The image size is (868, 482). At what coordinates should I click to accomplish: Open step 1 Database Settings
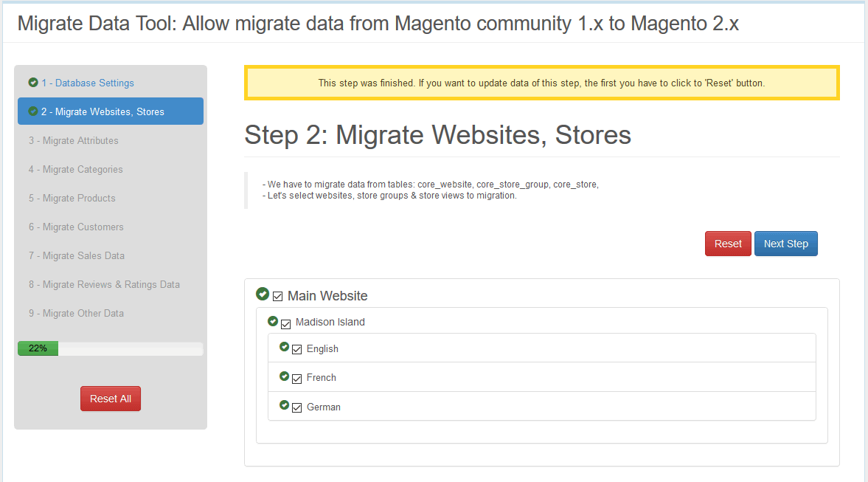pyautogui.click(x=87, y=83)
